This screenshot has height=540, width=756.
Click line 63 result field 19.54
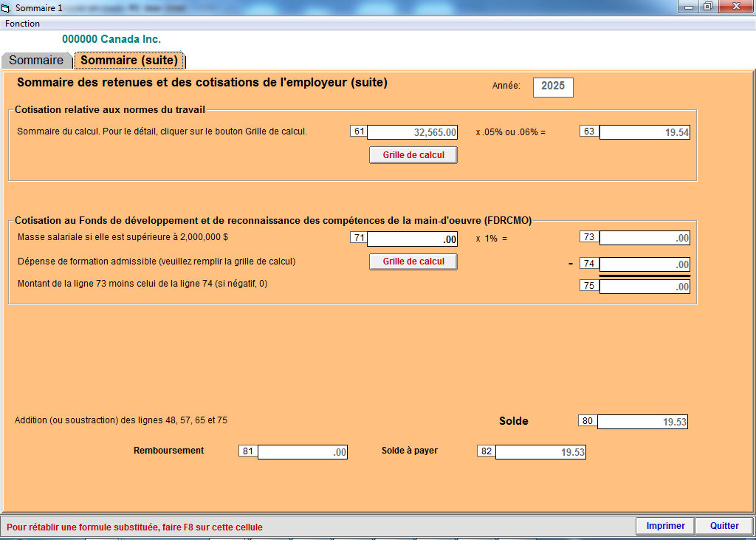(645, 133)
